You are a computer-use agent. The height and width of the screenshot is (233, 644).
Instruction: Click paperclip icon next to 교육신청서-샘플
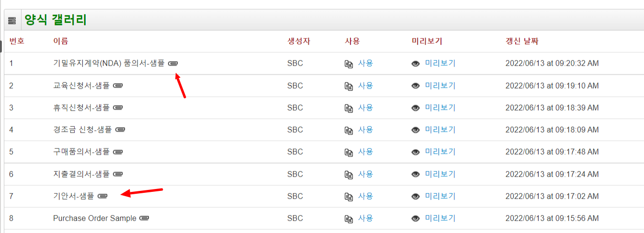pos(118,86)
